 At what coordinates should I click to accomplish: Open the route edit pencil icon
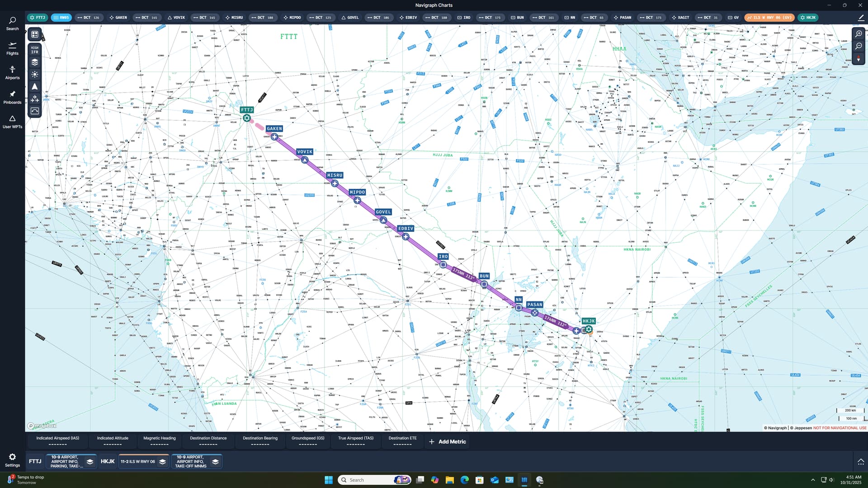pyautogui.click(x=860, y=18)
